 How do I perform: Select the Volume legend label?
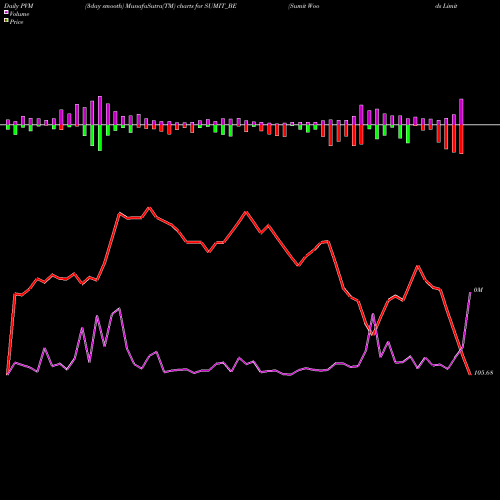point(19,14)
